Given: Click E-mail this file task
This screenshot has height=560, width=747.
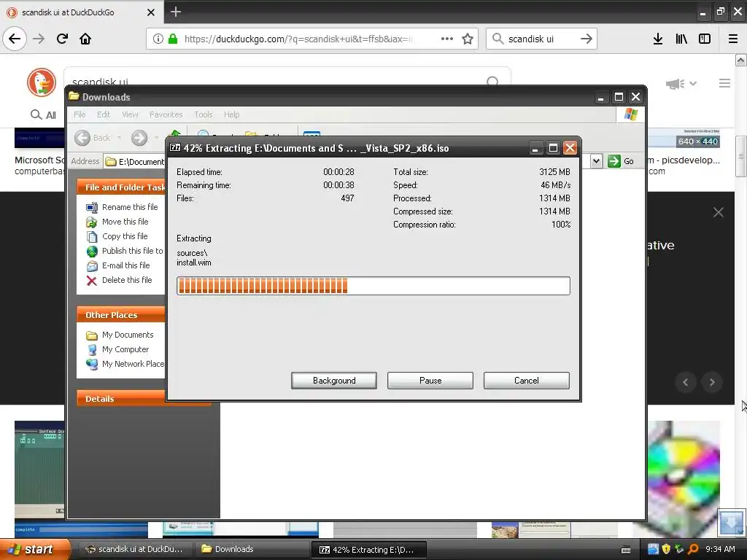Looking at the screenshot, I should pos(118,265).
